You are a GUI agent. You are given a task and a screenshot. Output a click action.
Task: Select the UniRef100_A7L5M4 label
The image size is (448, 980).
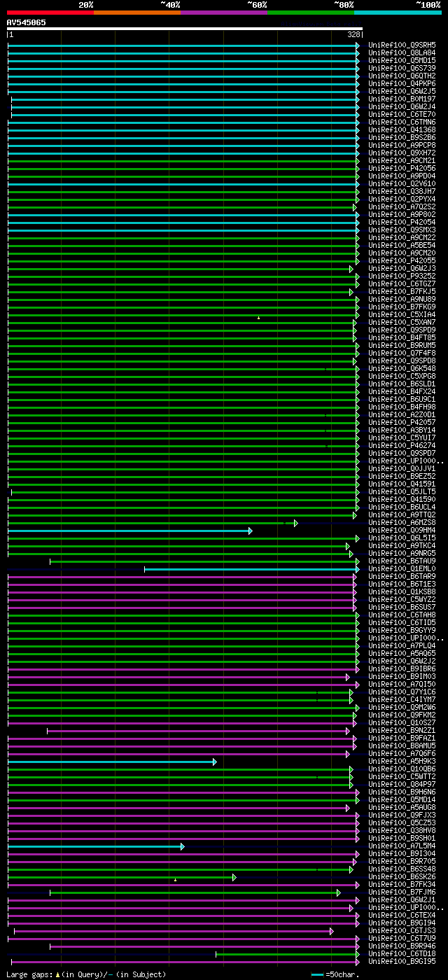point(402,846)
